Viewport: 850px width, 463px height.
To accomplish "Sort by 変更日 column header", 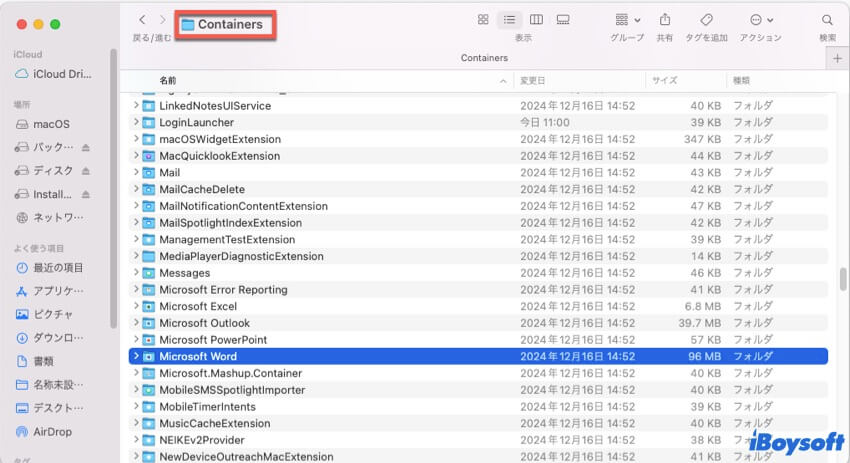I will pyautogui.click(x=532, y=81).
